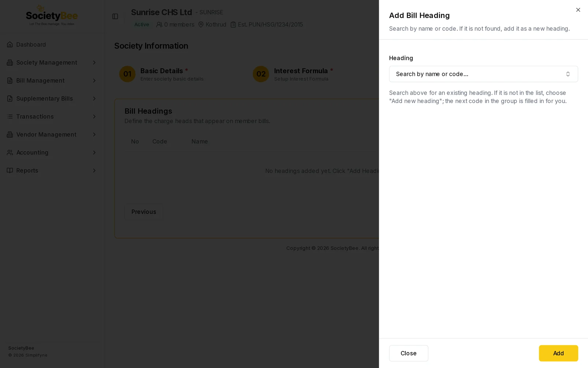The width and height of the screenshot is (588, 368).
Task: Click the Add button
Action: point(558,353)
